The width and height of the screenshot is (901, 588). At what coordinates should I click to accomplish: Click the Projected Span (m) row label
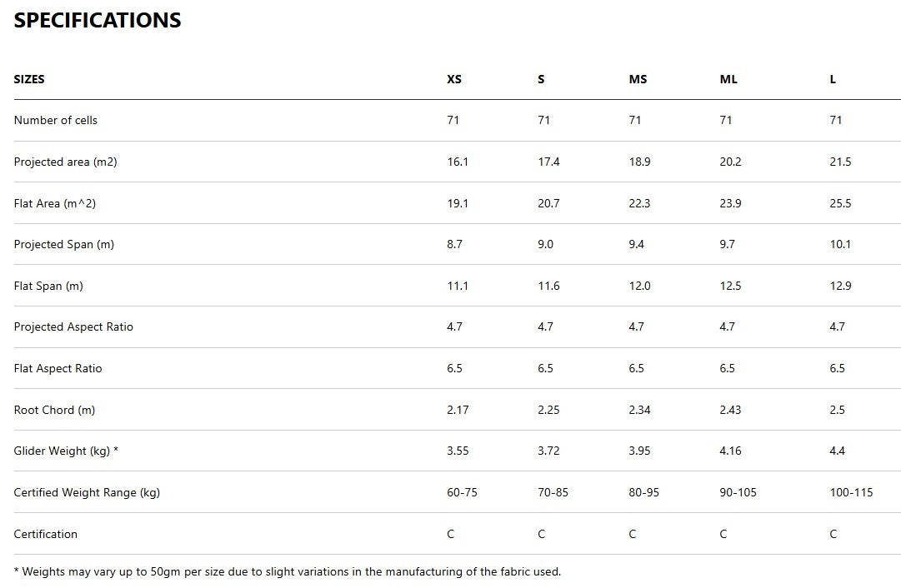(64, 244)
